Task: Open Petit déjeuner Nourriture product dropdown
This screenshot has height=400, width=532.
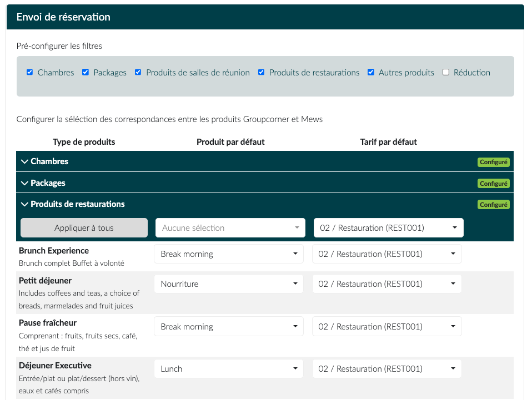Action: (228, 284)
